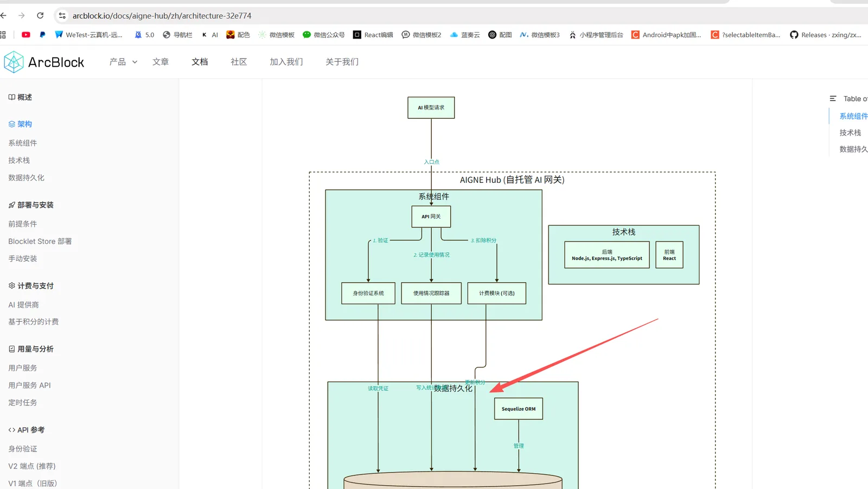
Task: Reload the current page
Action: pos(40,16)
